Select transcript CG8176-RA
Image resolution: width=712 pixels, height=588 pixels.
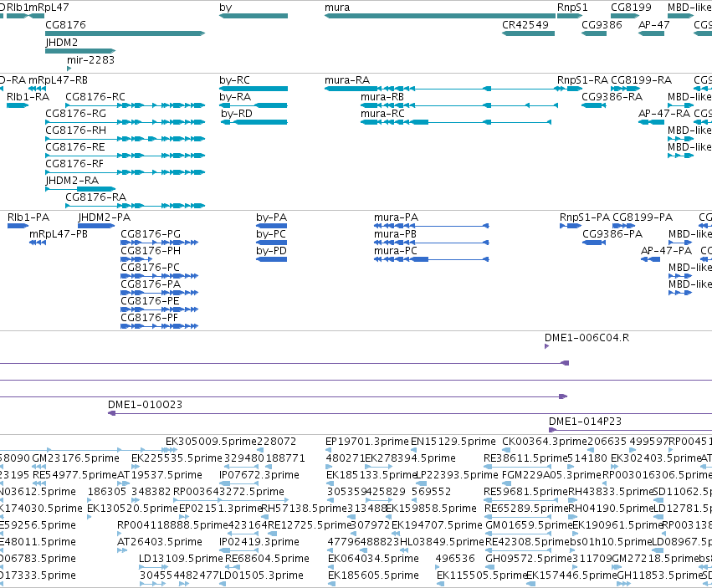(x=96, y=197)
